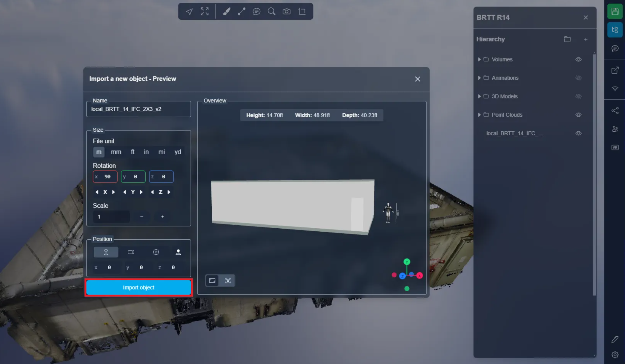Select ft as file unit
The height and width of the screenshot is (364, 625).
tap(133, 152)
